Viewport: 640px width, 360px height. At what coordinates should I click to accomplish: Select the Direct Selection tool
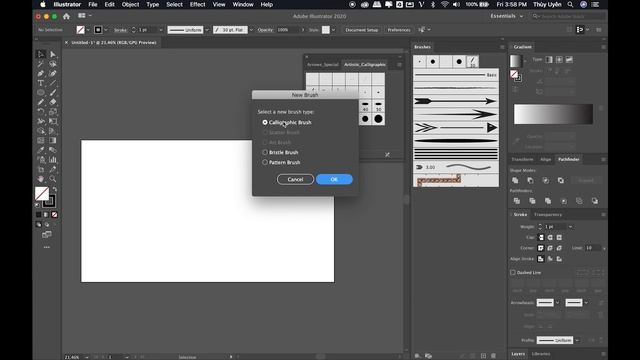coord(53,54)
